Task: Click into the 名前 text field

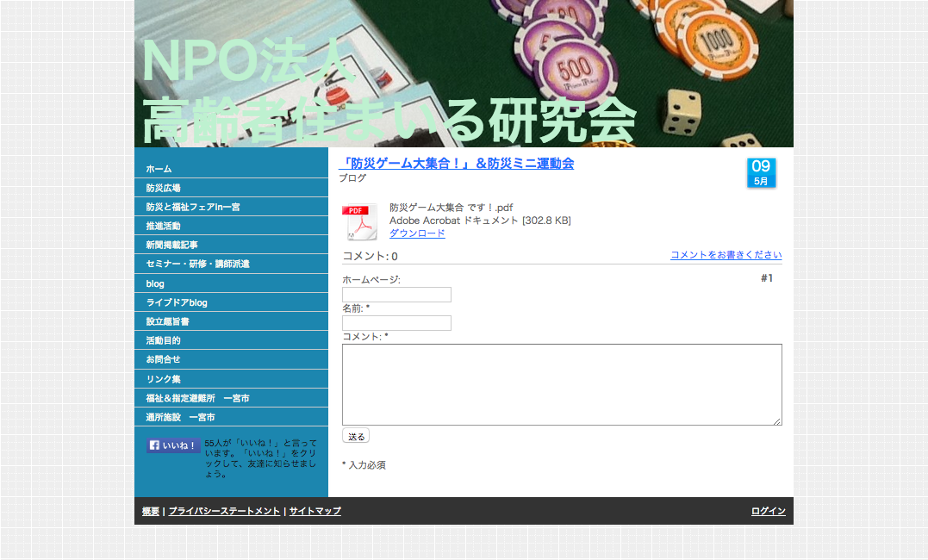Action: point(396,323)
